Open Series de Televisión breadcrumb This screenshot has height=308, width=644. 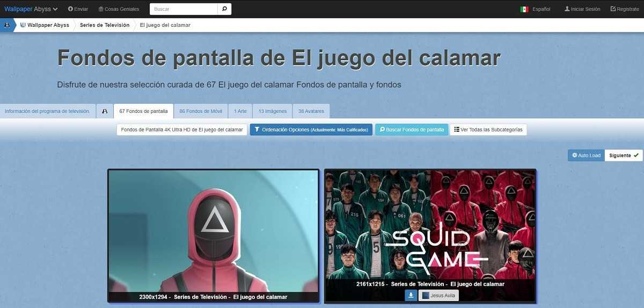pyautogui.click(x=105, y=25)
